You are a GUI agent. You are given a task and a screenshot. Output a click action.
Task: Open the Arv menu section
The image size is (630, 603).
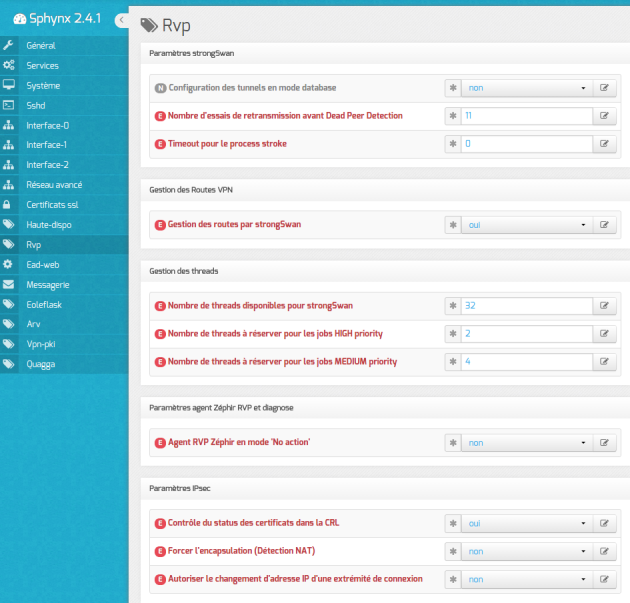pyautogui.click(x=64, y=324)
